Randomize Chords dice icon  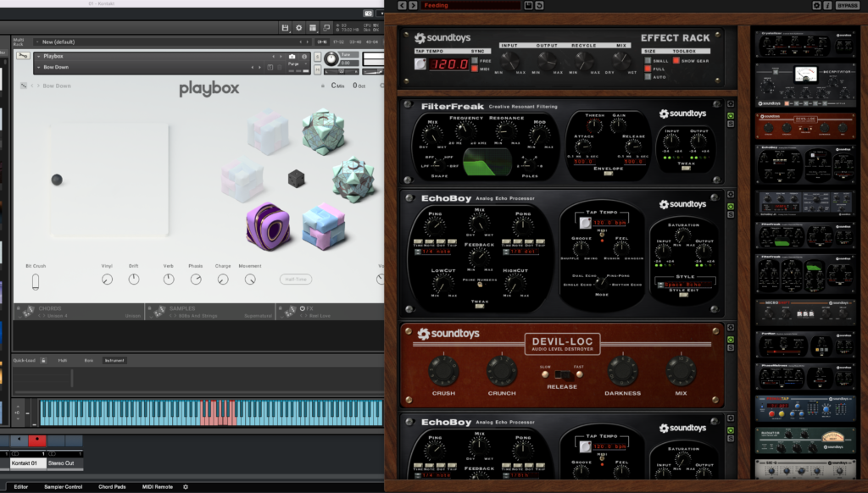[x=28, y=312]
